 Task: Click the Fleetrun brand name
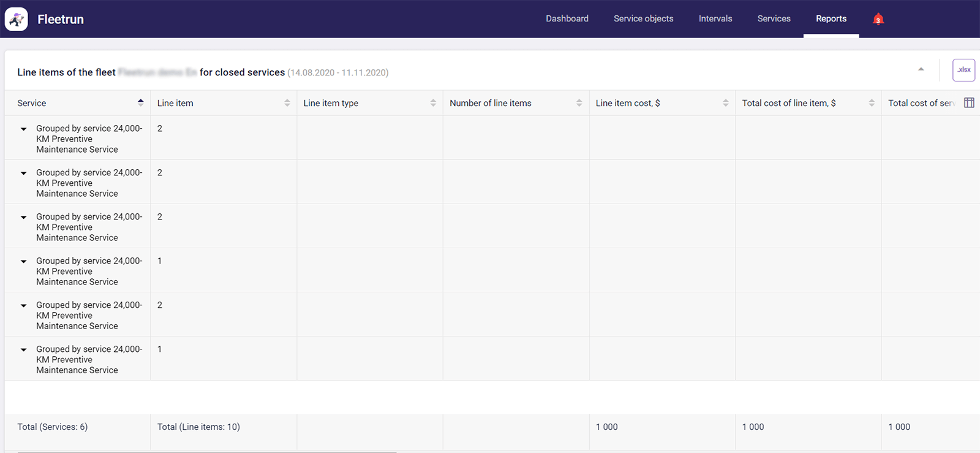(x=61, y=20)
